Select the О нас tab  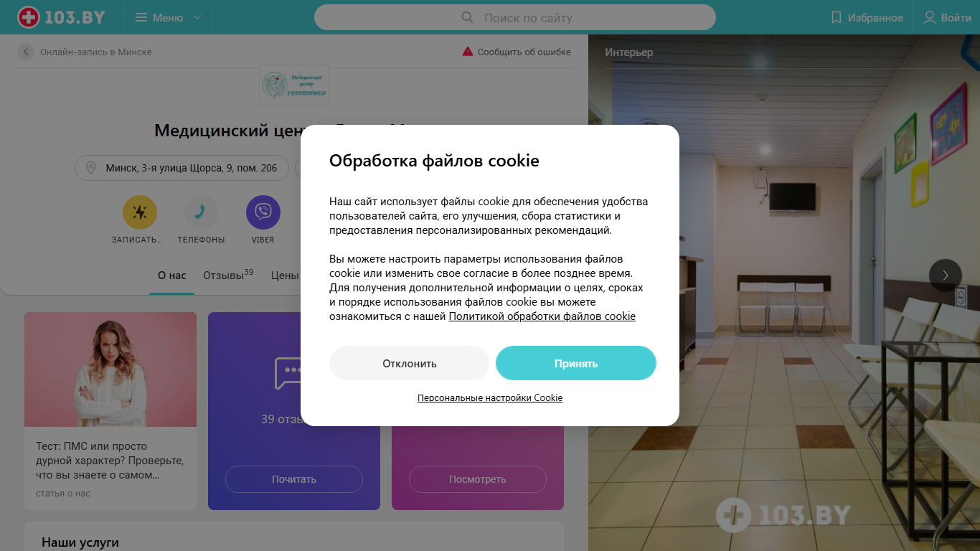point(172,275)
